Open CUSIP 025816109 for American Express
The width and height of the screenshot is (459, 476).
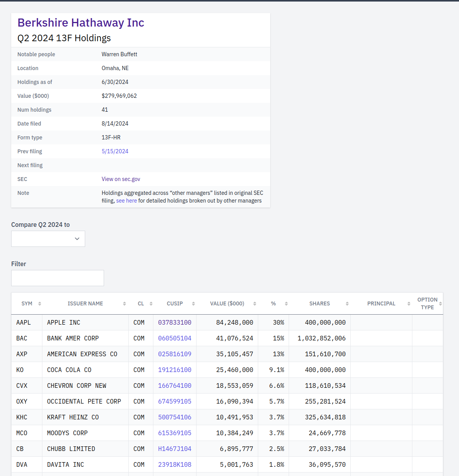coord(175,354)
